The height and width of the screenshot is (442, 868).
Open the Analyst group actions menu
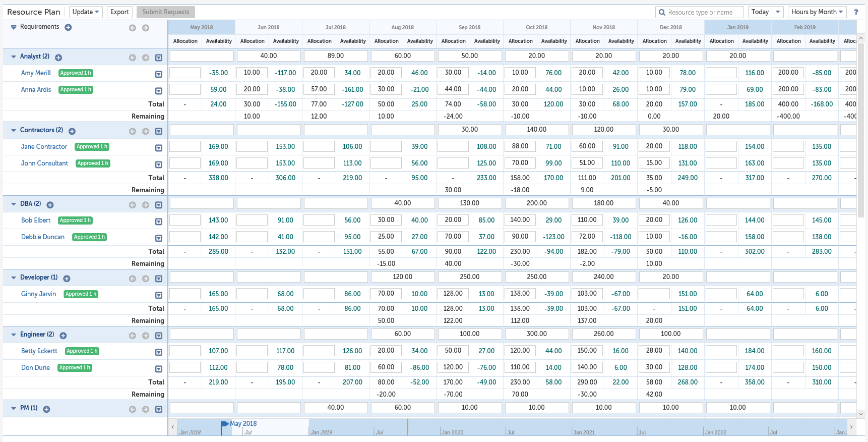159,58
